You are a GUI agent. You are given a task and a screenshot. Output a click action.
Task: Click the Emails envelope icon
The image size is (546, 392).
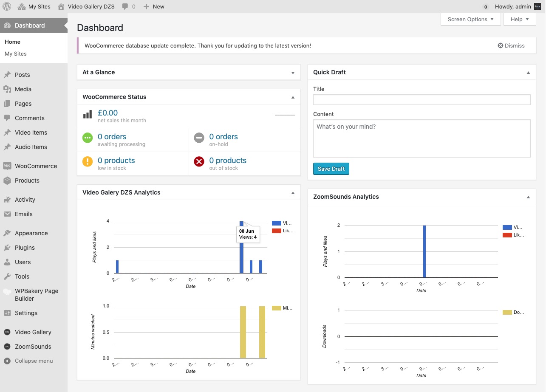7,214
